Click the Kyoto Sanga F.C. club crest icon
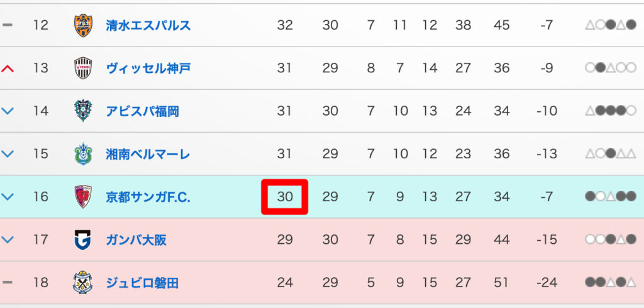Viewport: 644px width, 308px height. pos(83,197)
